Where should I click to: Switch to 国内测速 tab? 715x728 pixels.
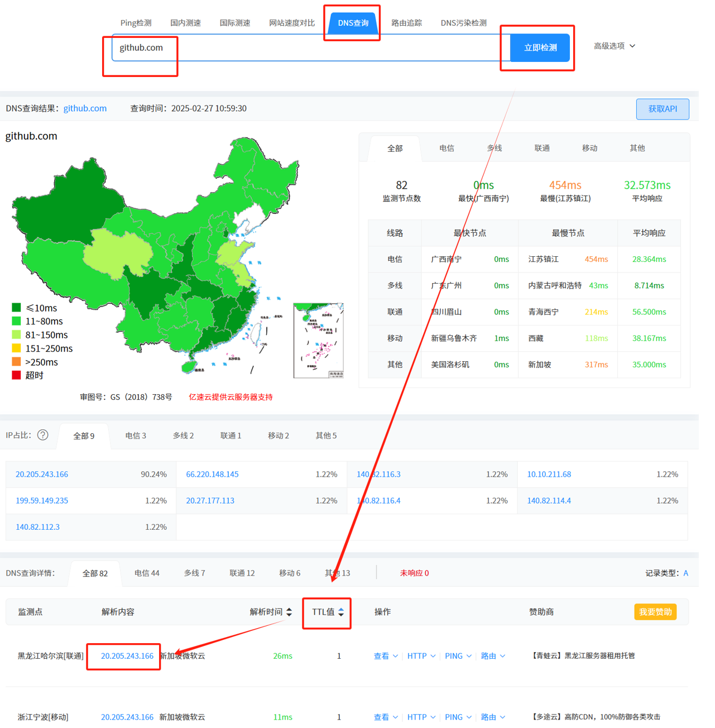[185, 23]
